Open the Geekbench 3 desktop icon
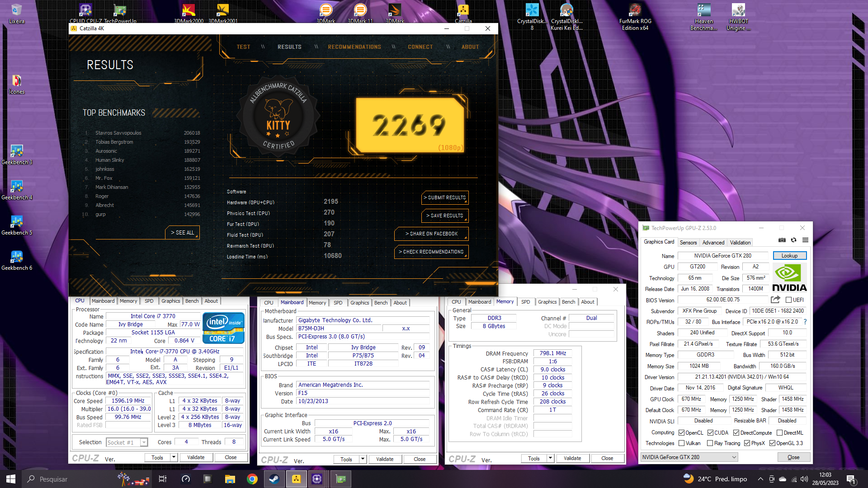The image size is (868, 488). [x=17, y=155]
